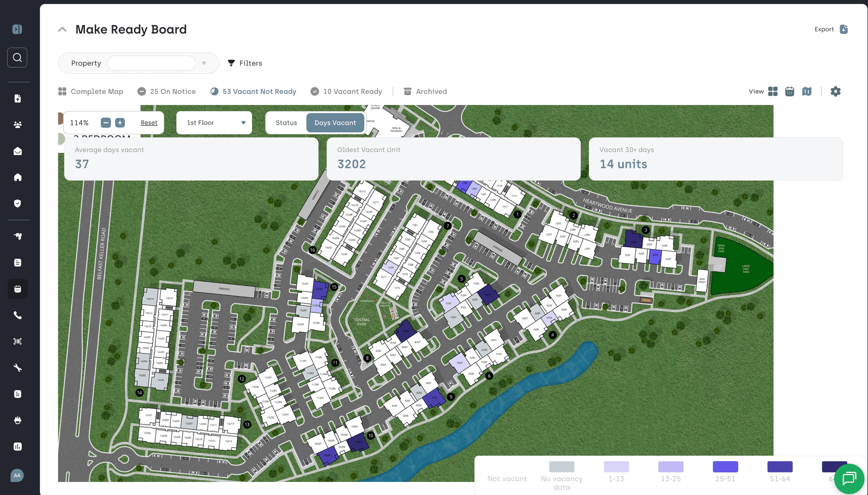This screenshot has height=495, width=868.
Task: Click building marker 12 on map
Action: tap(242, 379)
